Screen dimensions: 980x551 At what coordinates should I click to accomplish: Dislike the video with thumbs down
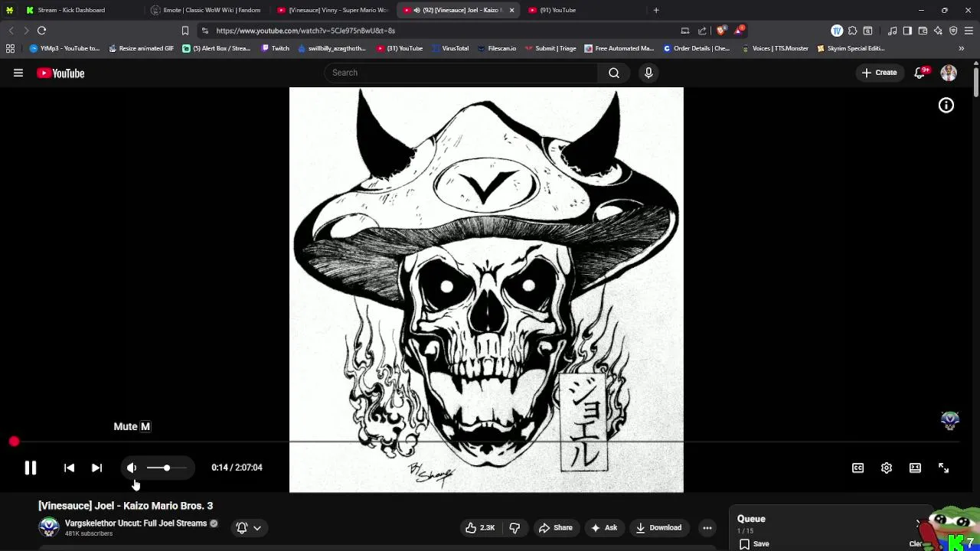click(514, 527)
